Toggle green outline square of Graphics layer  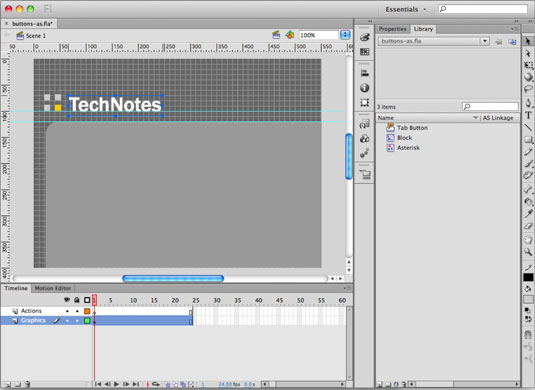pyautogui.click(x=87, y=321)
